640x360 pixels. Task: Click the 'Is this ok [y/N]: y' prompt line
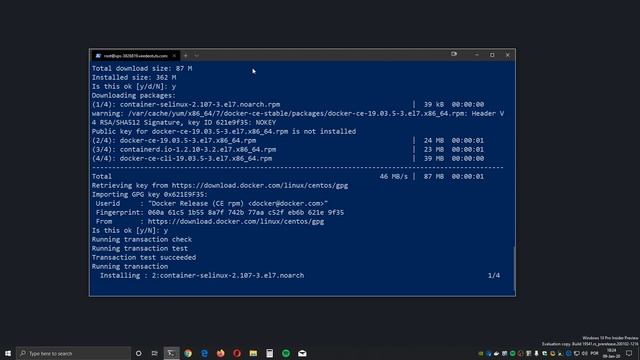[x=129, y=230]
